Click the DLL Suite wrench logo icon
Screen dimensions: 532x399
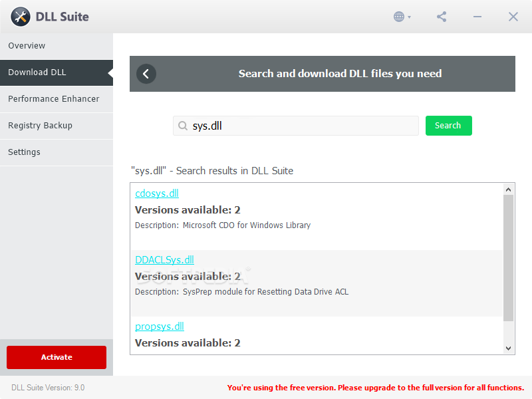(21, 17)
